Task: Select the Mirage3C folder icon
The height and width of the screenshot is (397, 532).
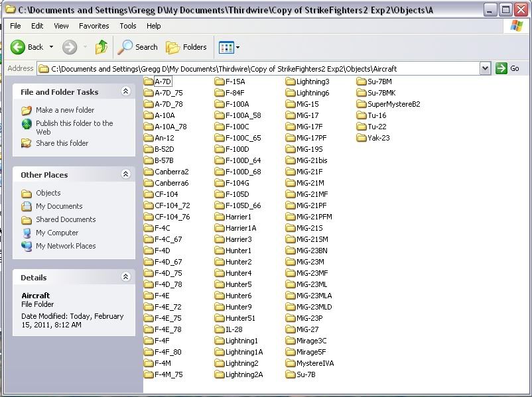Action: click(290, 341)
